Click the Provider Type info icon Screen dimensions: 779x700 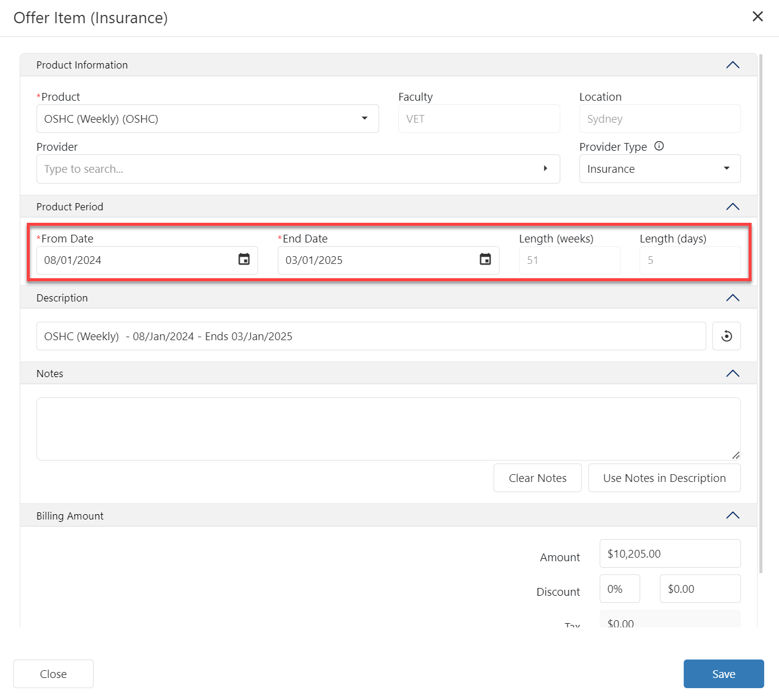(659, 146)
